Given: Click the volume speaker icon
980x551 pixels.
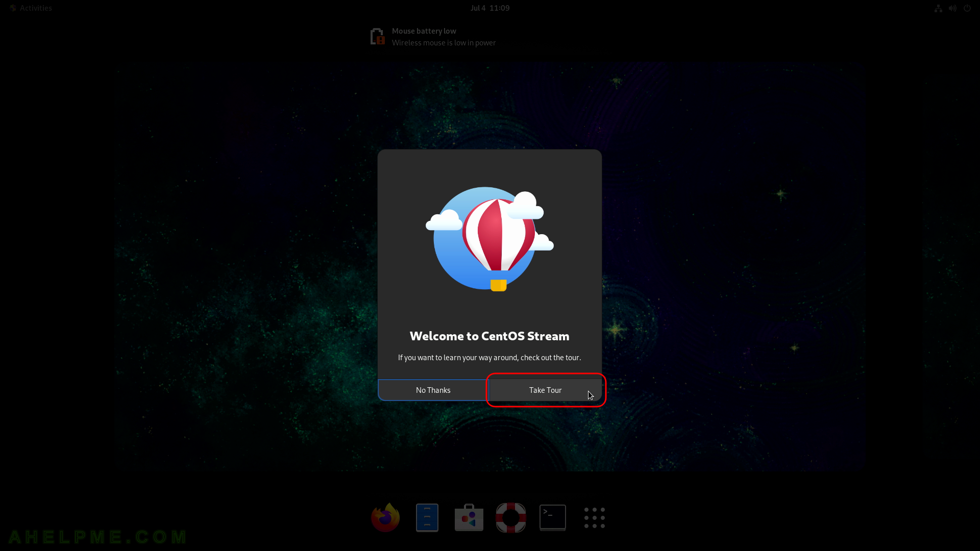Looking at the screenshot, I should (x=952, y=8).
